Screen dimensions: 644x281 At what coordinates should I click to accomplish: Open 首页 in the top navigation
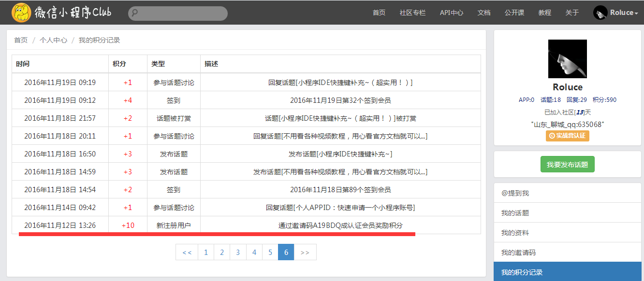pos(379,13)
